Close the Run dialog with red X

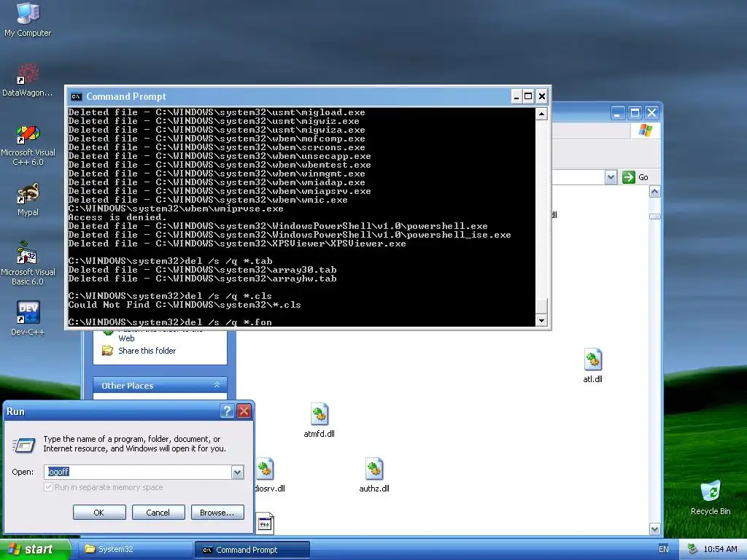[244, 411]
